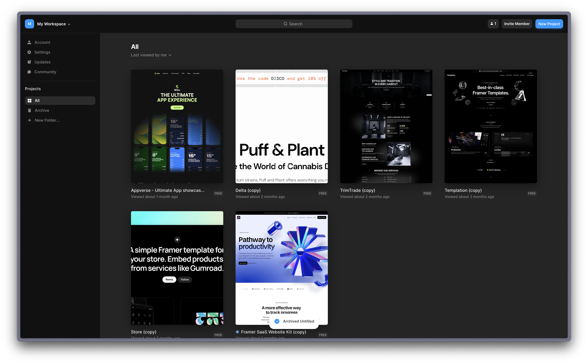Click the Account person icon

[x=29, y=42]
